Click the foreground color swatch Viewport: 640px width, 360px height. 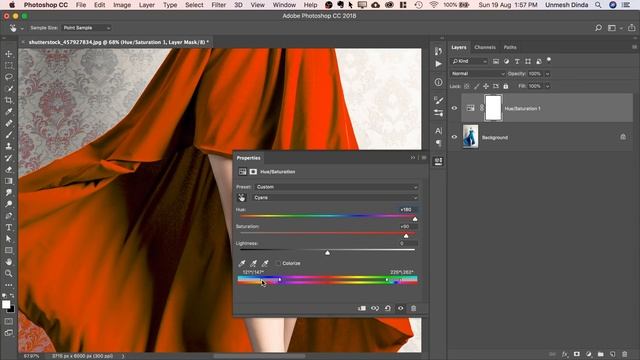6,304
